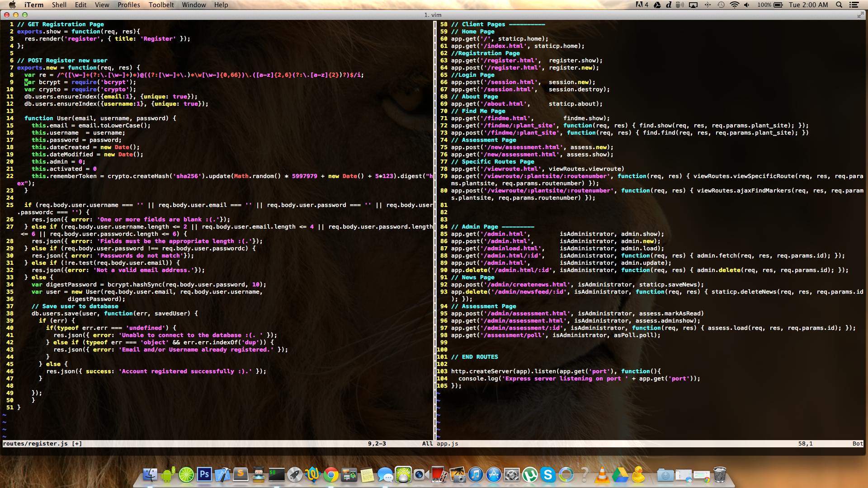Open iPhoto from the dock
The height and width of the screenshot is (488, 868).
pos(458,474)
